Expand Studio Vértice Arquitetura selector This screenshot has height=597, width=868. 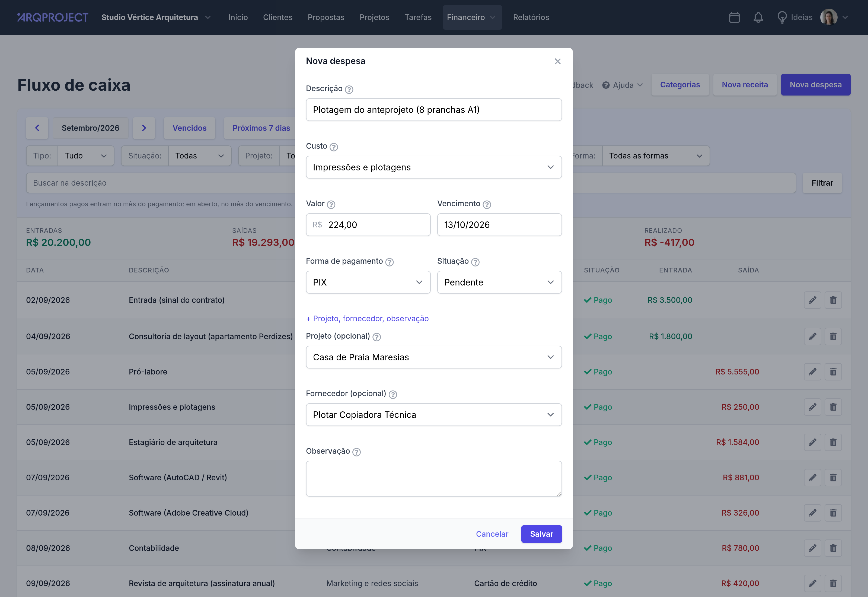[x=156, y=18]
